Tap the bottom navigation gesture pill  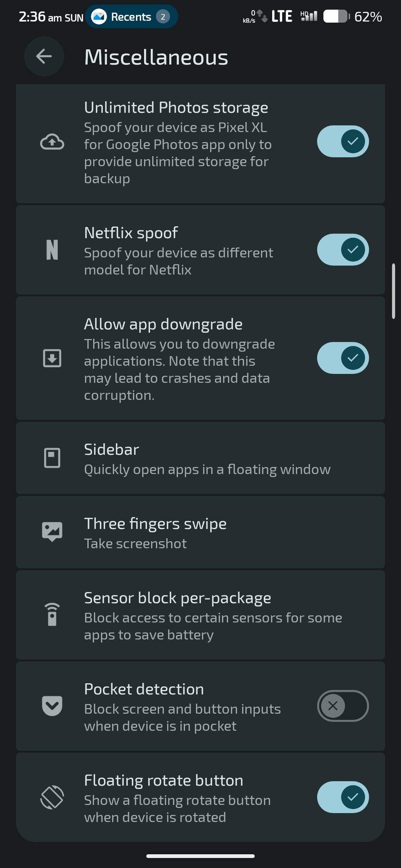(x=200, y=856)
